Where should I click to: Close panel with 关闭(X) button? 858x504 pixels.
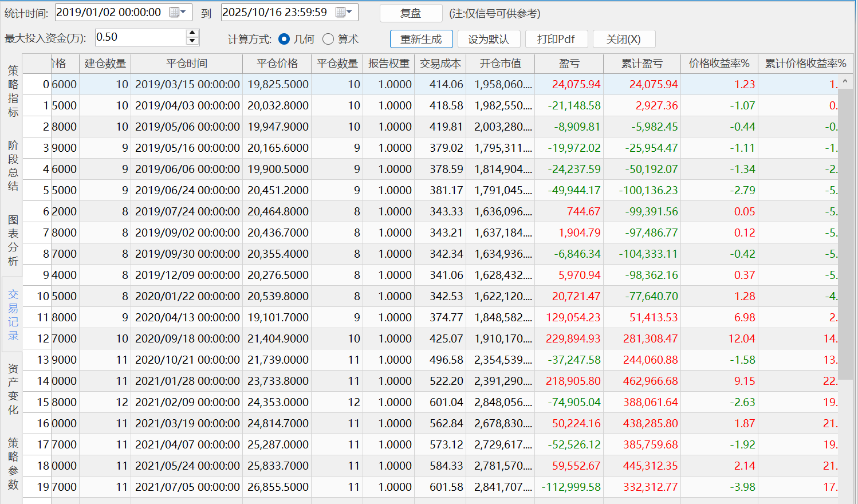(623, 39)
